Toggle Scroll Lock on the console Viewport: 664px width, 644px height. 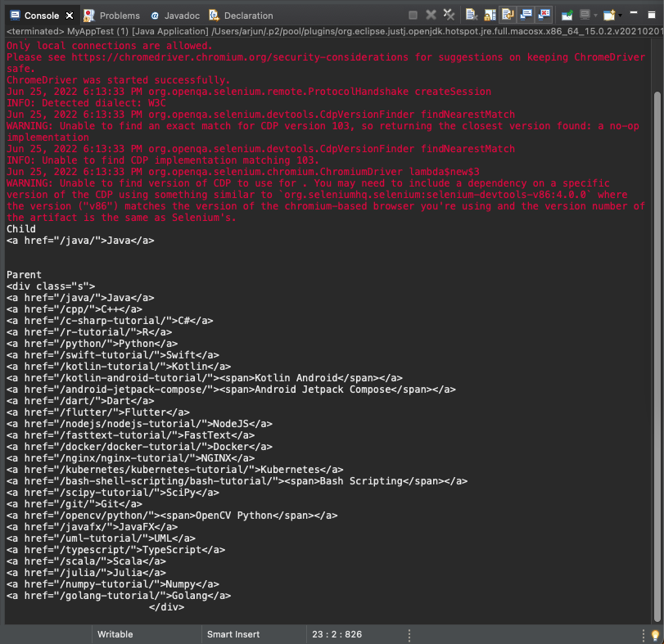pyautogui.click(x=490, y=14)
